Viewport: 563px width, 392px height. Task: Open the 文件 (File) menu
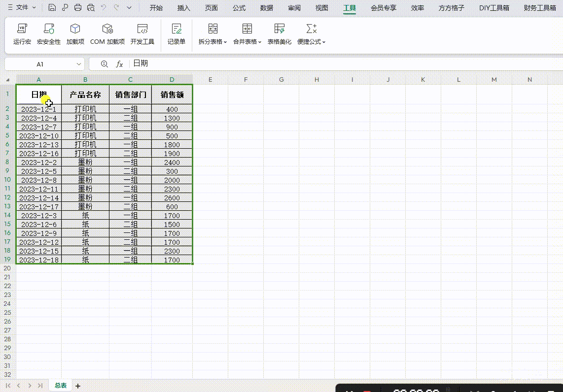pyautogui.click(x=22, y=7)
